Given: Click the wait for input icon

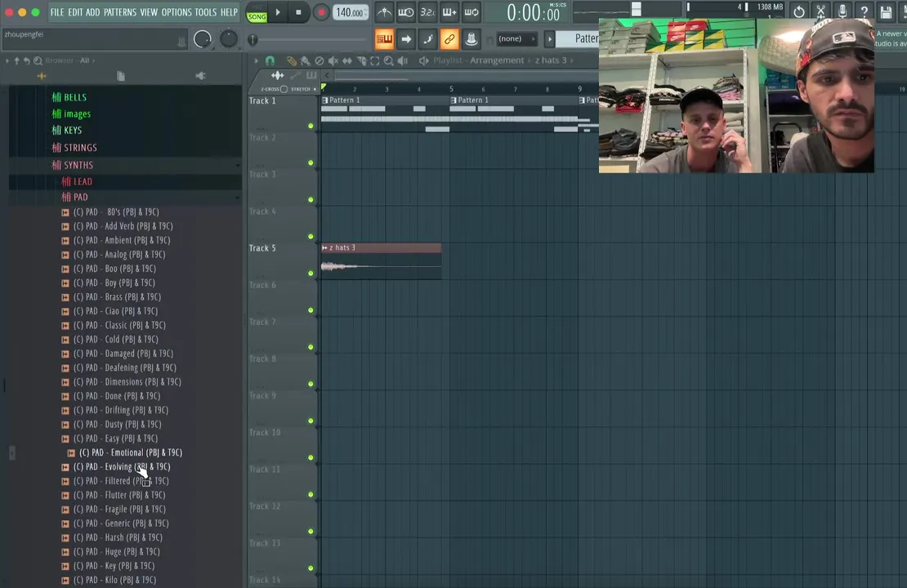Looking at the screenshot, I should tap(405, 12).
